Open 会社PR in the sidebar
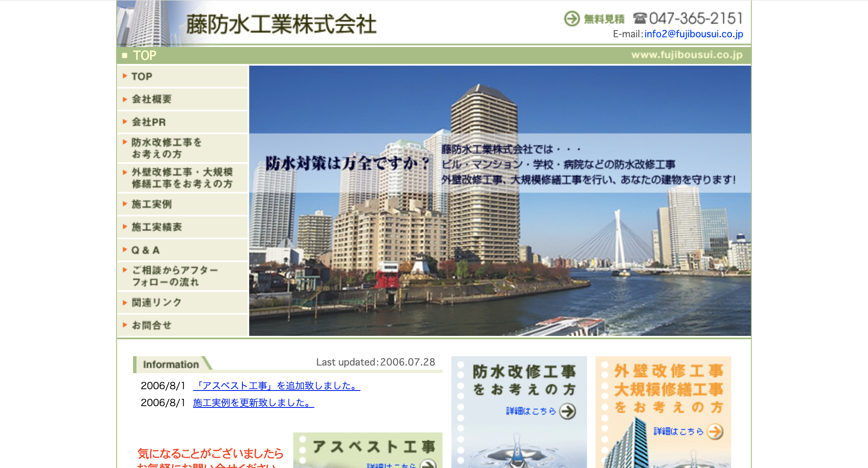 point(149,122)
